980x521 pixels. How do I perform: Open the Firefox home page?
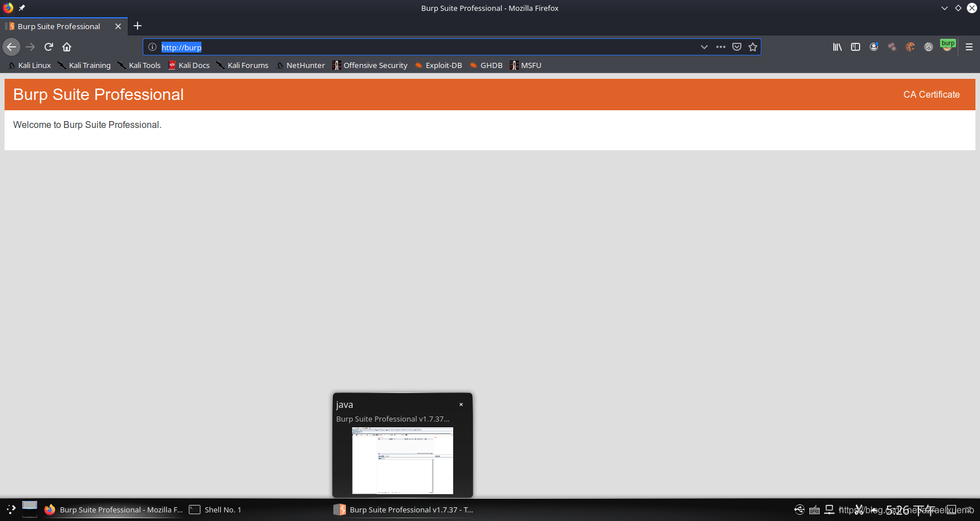point(67,47)
